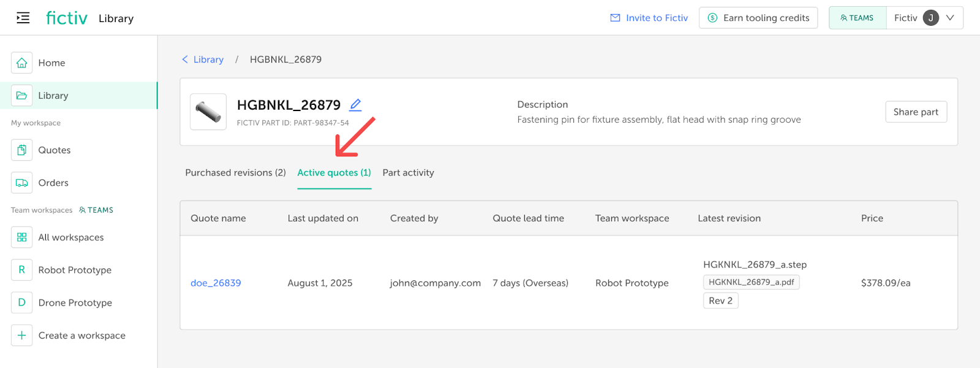980x368 pixels.
Task: Switch to Purchased revisions tab
Action: (x=235, y=173)
